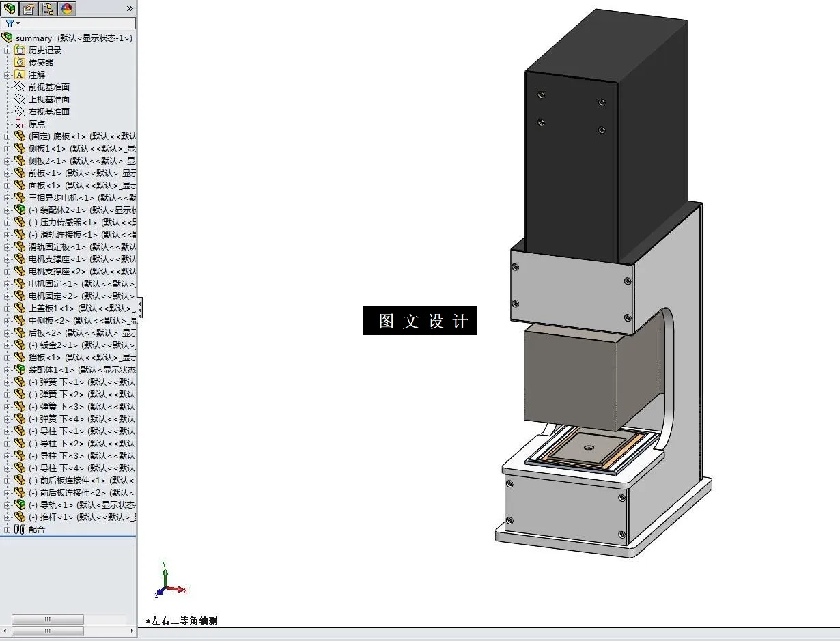Open the DisplayManager appearance tab
Image resolution: width=840 pixels, height=641 pixels.
tap(67, 8)
